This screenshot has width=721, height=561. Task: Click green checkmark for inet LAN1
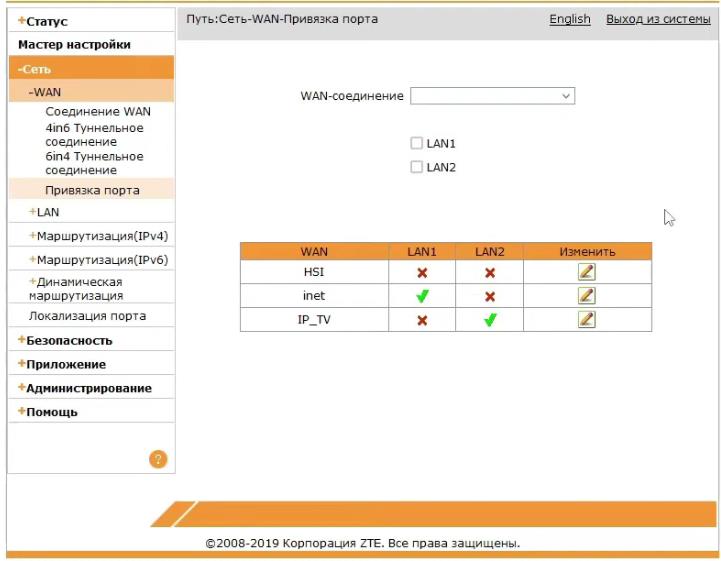pos(422,296)
